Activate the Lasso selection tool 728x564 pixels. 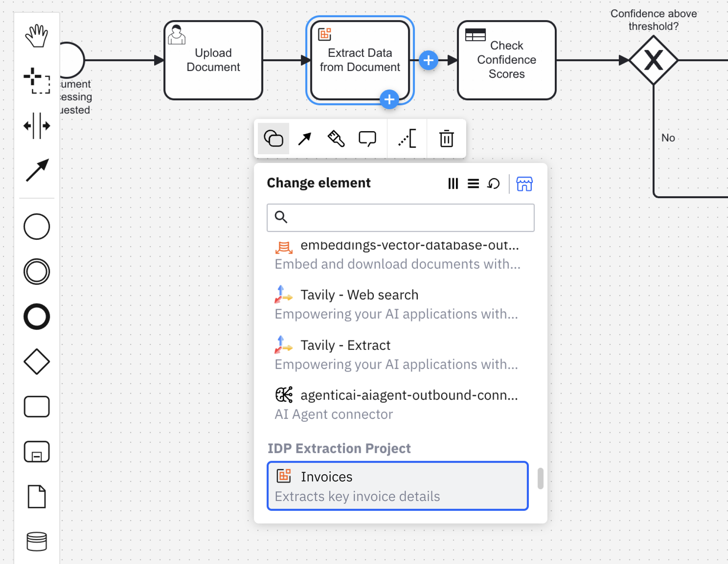37,81
